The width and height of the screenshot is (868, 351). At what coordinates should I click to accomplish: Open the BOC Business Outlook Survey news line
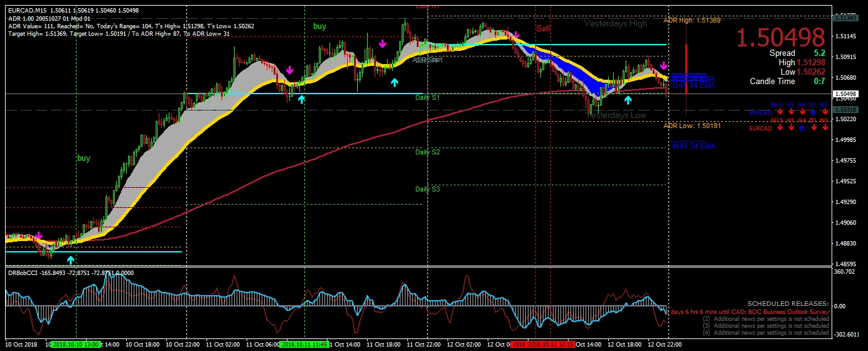[x=749, y=311]
